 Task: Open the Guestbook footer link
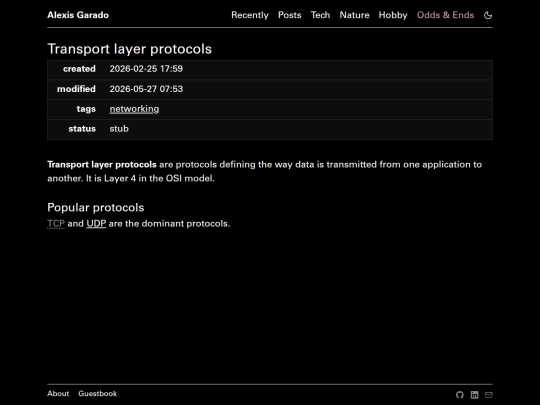tap(97, 393)
